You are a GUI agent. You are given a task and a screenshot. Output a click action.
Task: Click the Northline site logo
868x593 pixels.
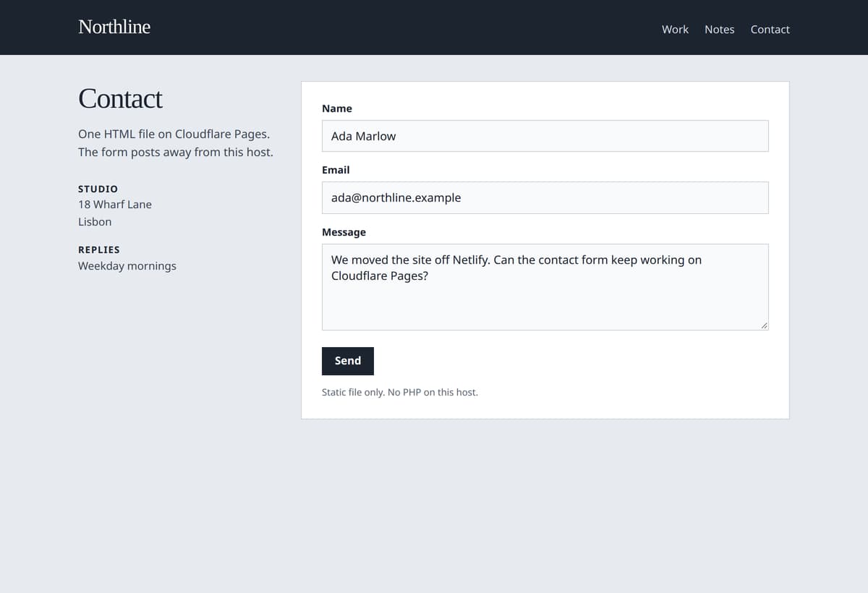tap(114, 27)
